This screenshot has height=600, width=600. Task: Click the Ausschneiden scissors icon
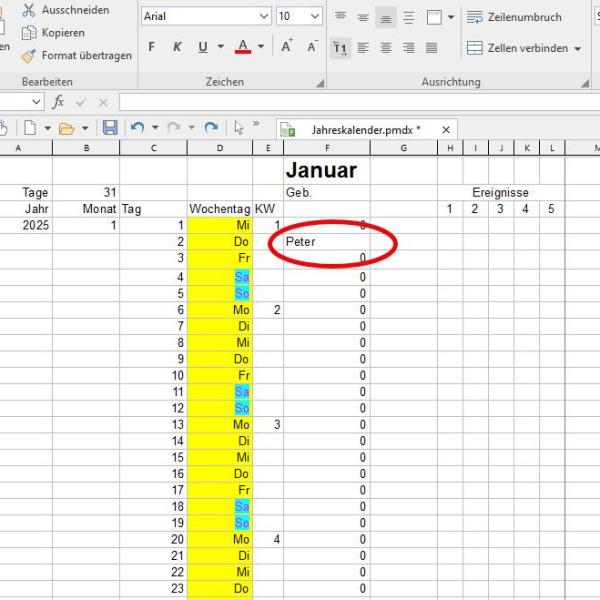(29, 10)
